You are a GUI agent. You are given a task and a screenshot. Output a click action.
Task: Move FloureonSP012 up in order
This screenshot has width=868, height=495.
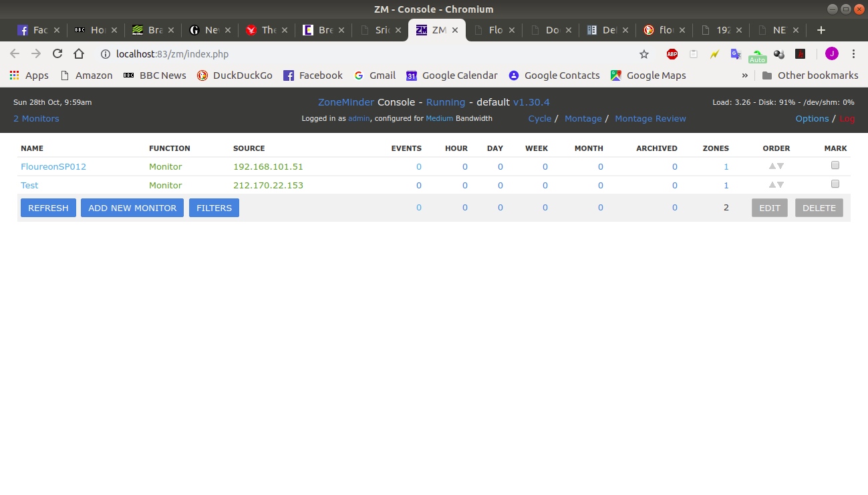point(772,166)
